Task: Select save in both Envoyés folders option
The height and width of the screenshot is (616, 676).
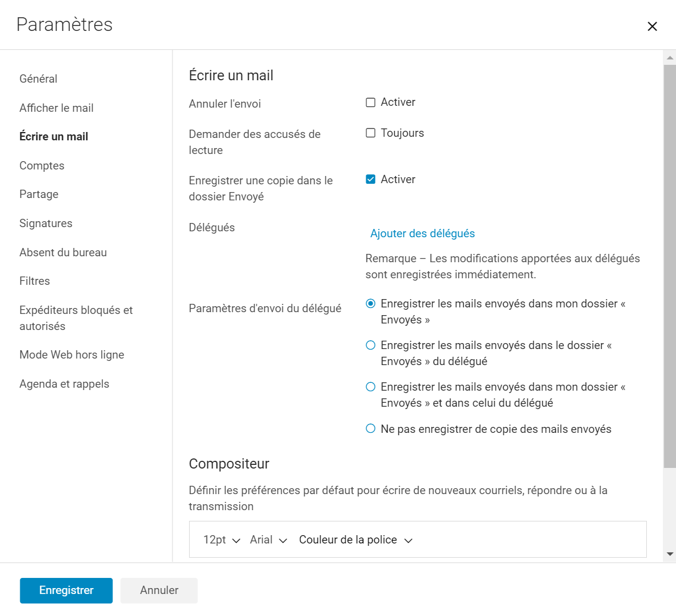Action: tap(370, 386)
